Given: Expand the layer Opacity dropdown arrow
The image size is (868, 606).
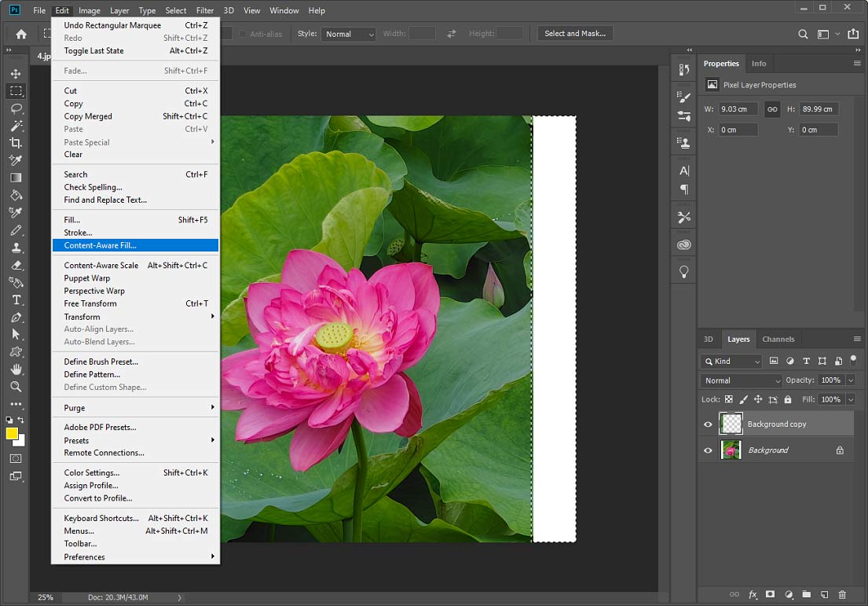Looking at the screenshot, I should (x=851, y=380).
